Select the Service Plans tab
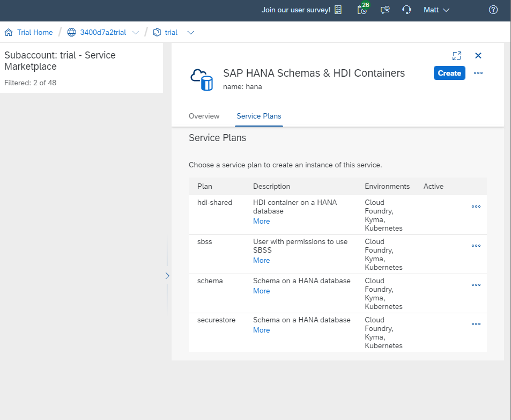The height and width of the screenshot is (420, 511). (x=258, y=116)
